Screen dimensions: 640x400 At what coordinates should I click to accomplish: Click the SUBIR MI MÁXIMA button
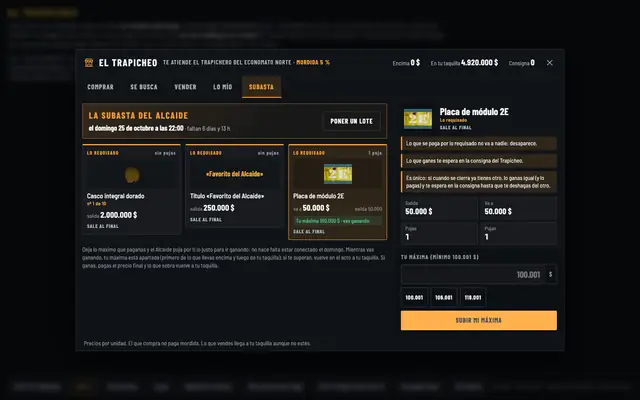coord(479,320)
